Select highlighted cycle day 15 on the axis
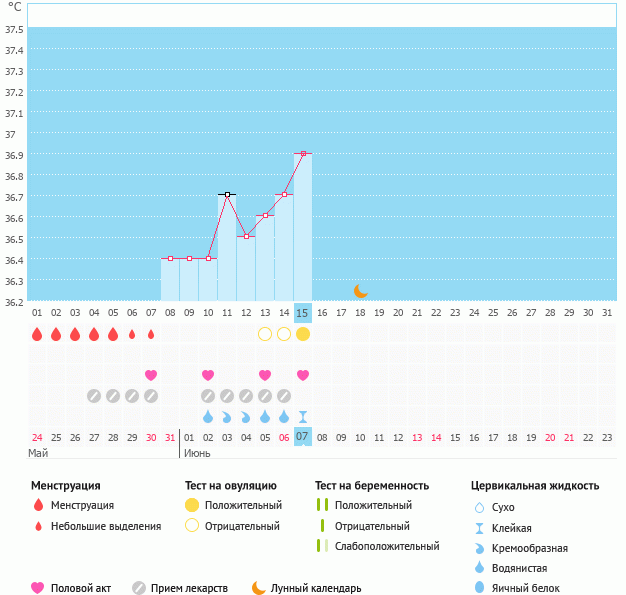This screenshot has width=626, height=595. pos(303,313)
